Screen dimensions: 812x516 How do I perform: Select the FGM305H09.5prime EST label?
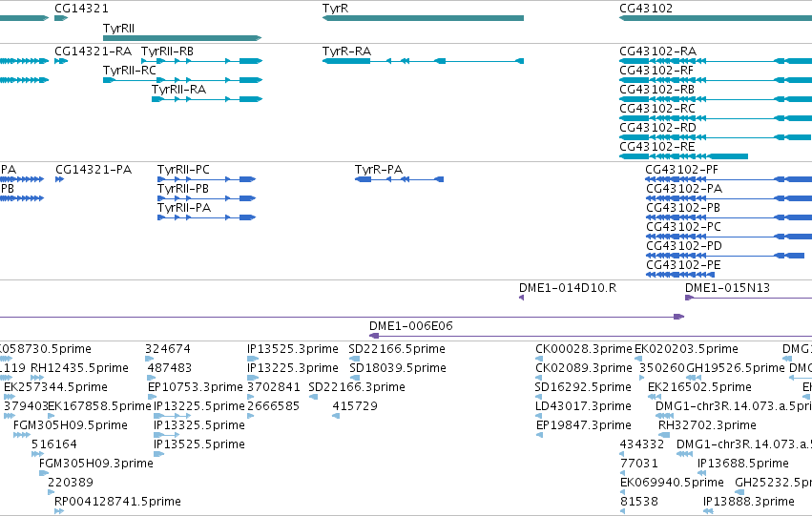pos(70,426)
